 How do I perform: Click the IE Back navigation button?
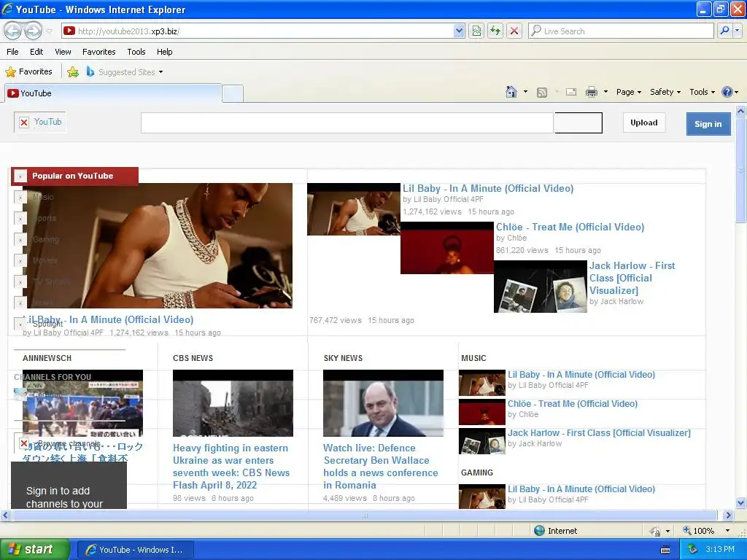(x=13, y=31)
